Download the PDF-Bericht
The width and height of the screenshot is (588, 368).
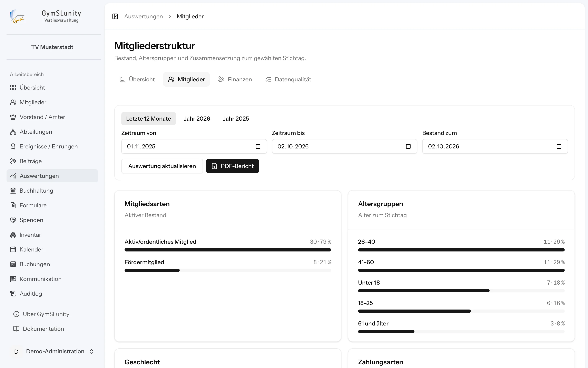click(x=233, y=166)
